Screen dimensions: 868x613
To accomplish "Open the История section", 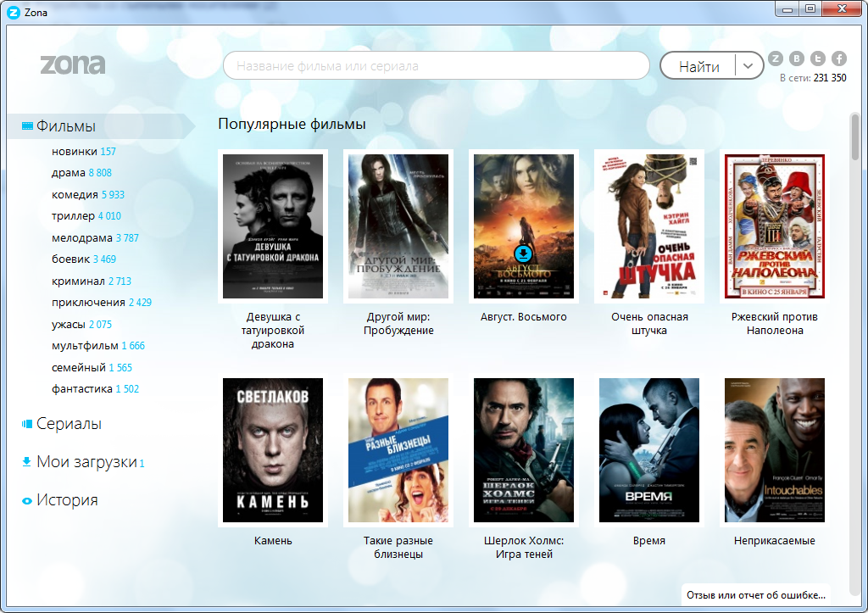I will tap(67, 500).
